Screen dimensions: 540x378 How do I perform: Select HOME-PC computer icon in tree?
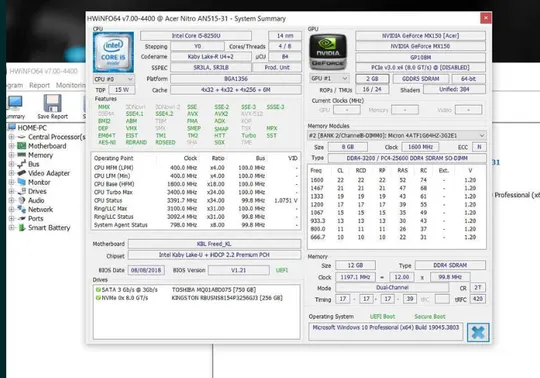12,128
